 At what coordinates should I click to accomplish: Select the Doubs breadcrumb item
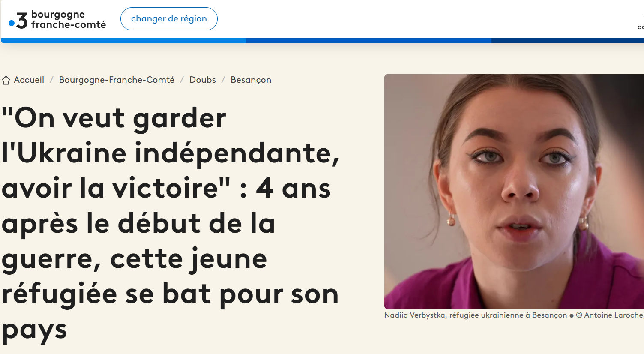pos(203,80)
